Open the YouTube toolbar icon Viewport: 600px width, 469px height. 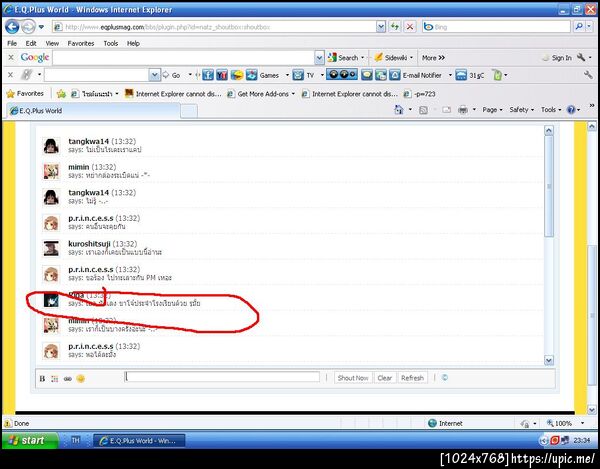[x=222, y=75]
